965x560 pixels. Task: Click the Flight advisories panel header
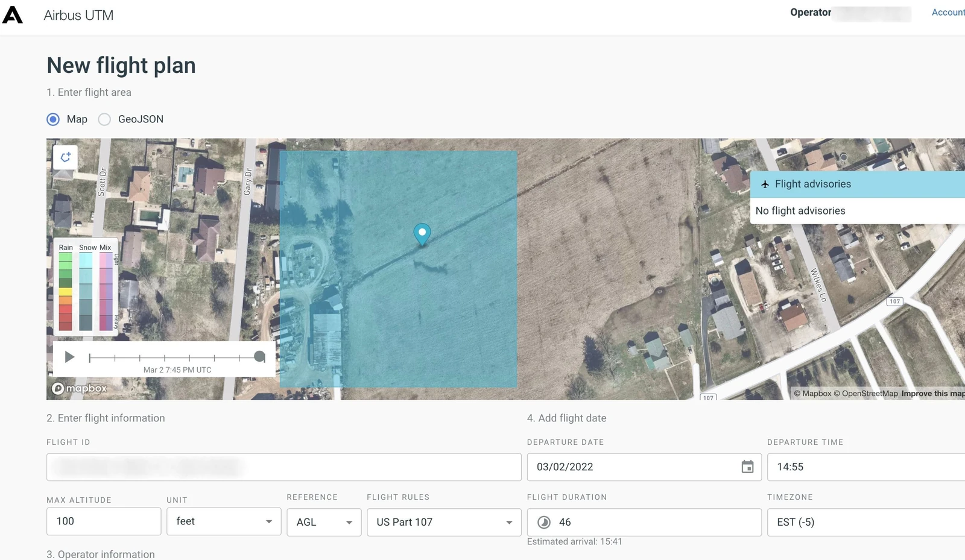(x=858, y=184)
